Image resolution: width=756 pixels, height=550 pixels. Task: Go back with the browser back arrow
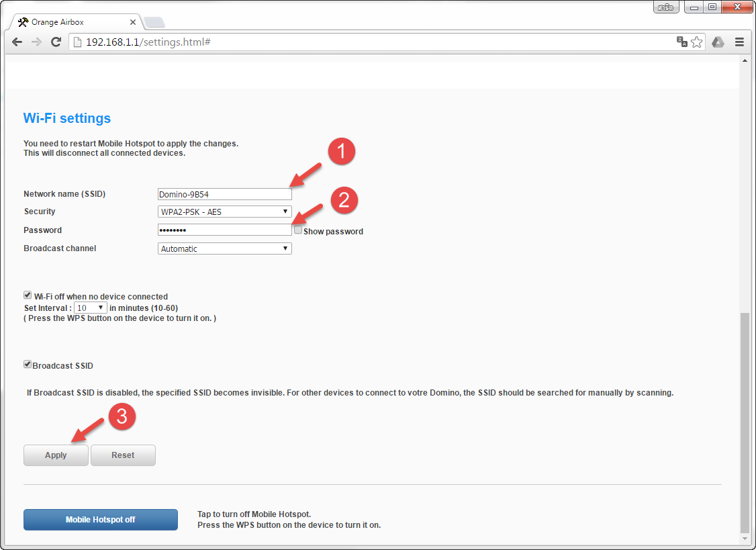[x=17, y=42]
